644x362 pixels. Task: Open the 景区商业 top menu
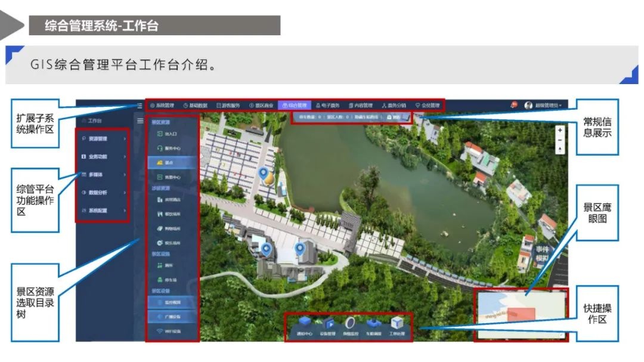(x=261, y=106)
